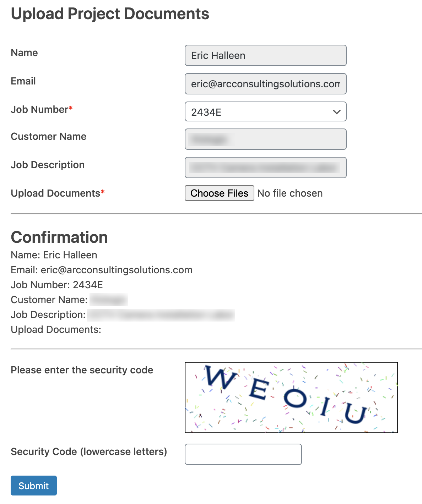Click 'Security Code (lowercase letters)' label
Viewport: 422px width, 504px height.
tap(89, 451)
